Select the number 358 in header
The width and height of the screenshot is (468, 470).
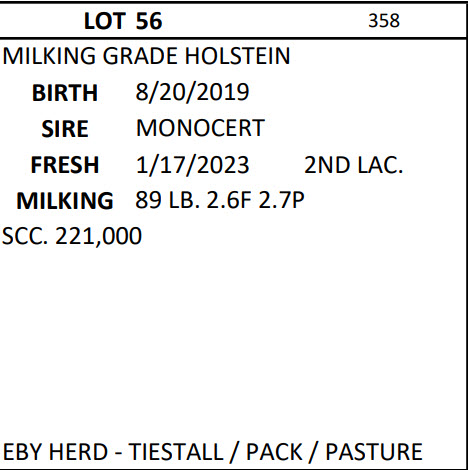click(x=384, y=21)
